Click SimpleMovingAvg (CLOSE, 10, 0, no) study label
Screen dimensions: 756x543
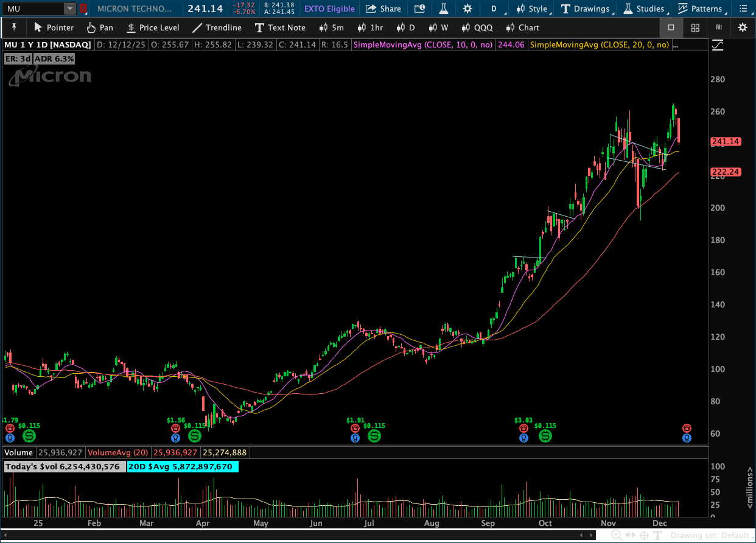(x=423, y=44)
